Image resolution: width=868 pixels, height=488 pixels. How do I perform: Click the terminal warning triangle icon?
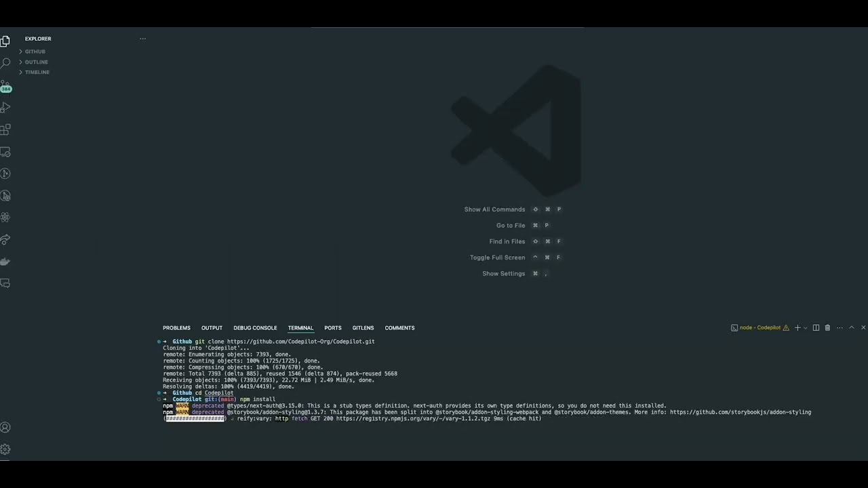pyautogui.click(x=786, y=328)
